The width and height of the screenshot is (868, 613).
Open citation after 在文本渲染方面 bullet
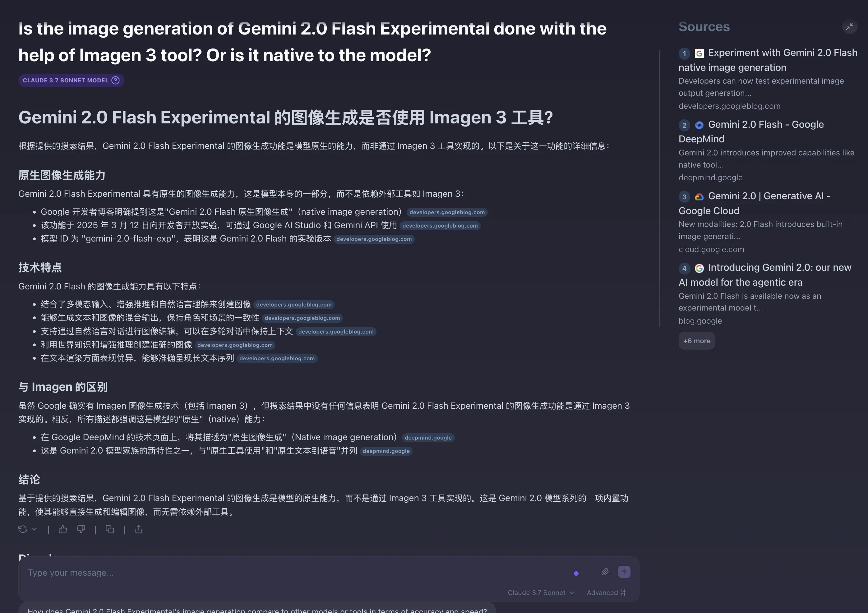click(x=277, y=358)
